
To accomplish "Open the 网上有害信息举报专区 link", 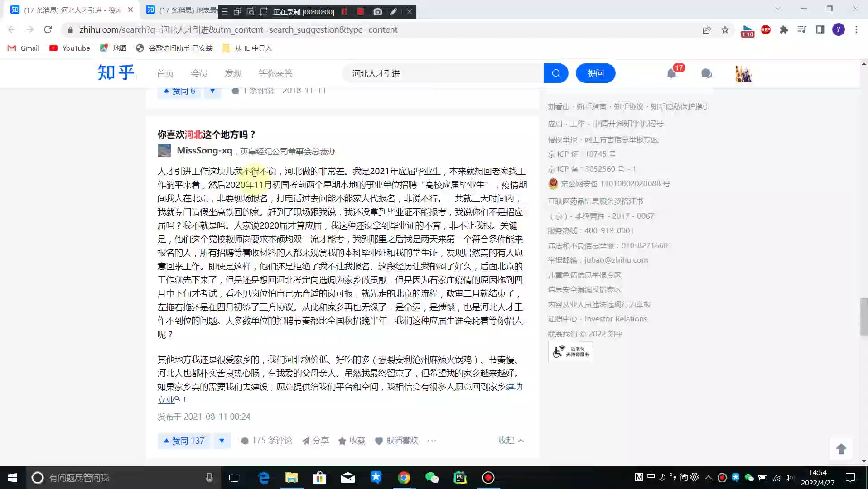I will (622, 139).
